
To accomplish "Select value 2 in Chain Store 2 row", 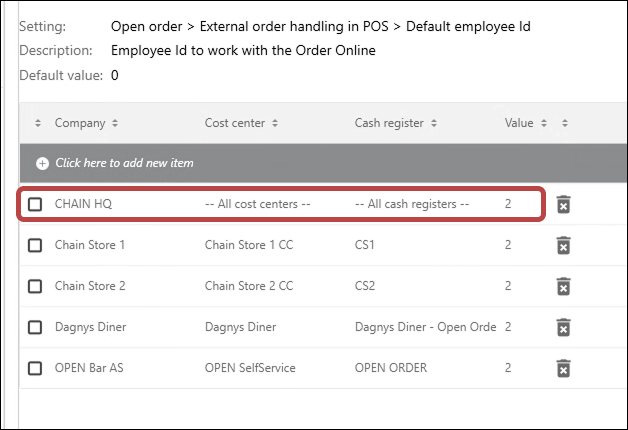I will pos(508,286).
